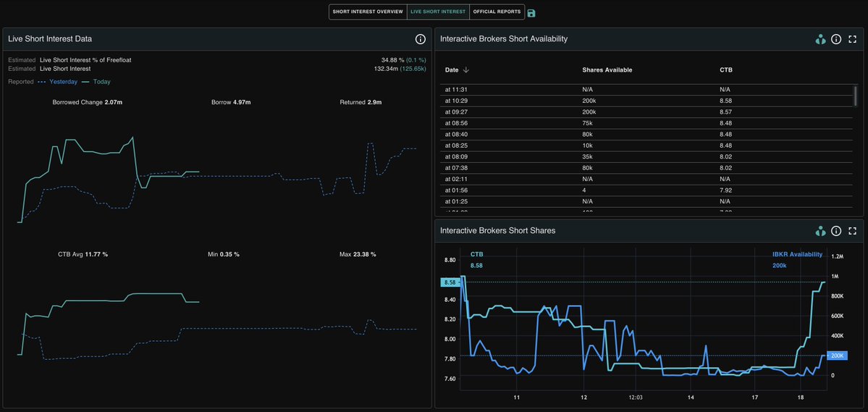Screen dimensions: 868x412
Task: Open the Official Reports tab
Action: [497, 12]
